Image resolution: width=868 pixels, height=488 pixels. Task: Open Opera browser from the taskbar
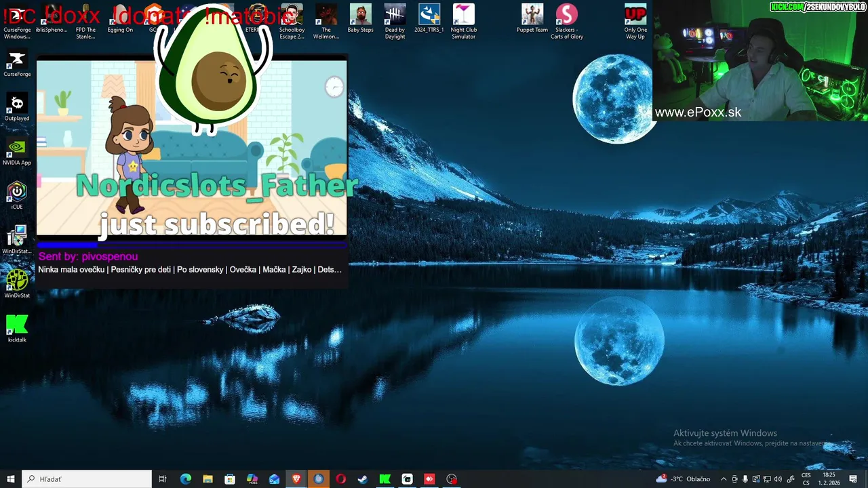tap(340, 479)
